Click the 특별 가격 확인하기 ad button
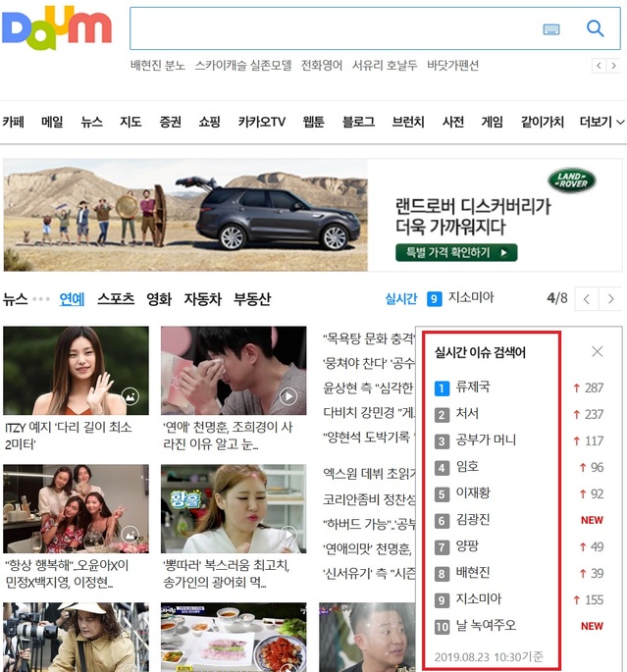This screenshot has width=627, height=672. [x=456, y=252]
